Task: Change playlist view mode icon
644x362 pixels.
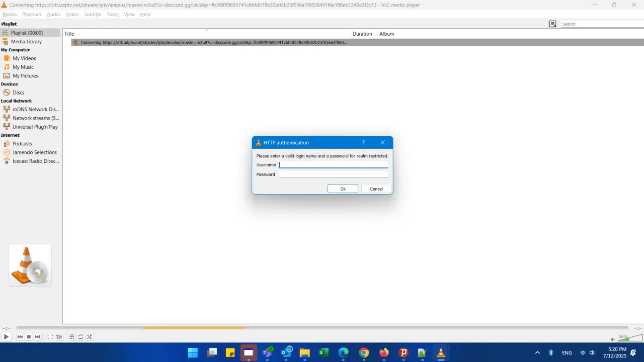Action: [552, 24]
